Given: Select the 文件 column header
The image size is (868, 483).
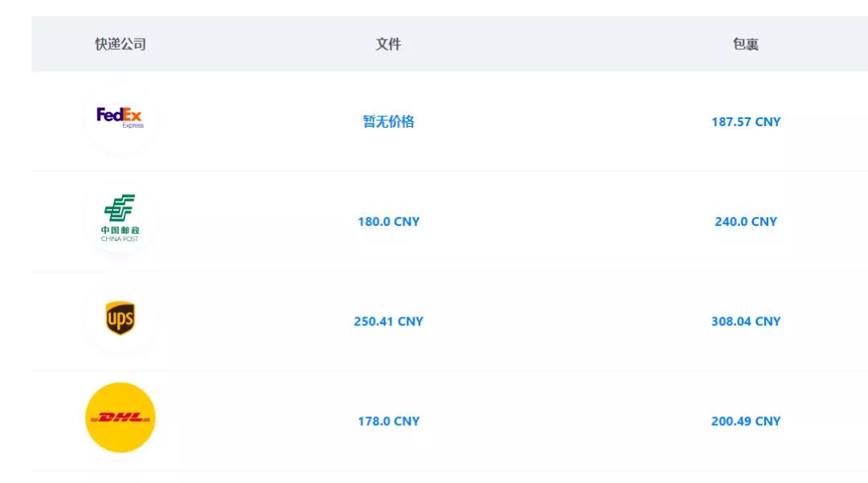Looking at the screenshot, I should pyautogui.click(x=388, y=44).
